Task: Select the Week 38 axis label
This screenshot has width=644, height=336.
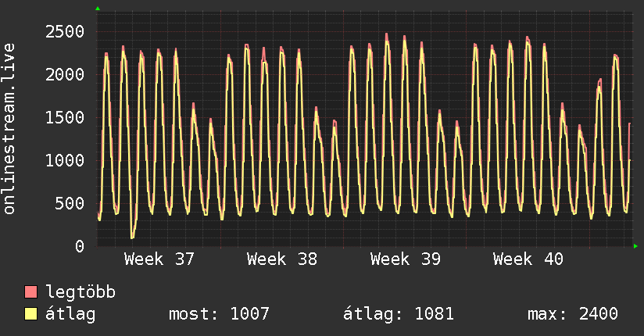Action: pos(281,259)
